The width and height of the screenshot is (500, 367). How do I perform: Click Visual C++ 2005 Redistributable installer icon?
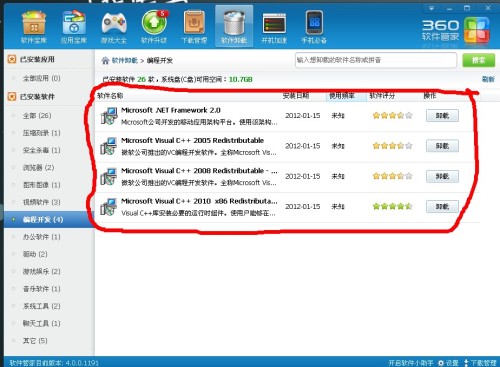click(x=109, y=146)
